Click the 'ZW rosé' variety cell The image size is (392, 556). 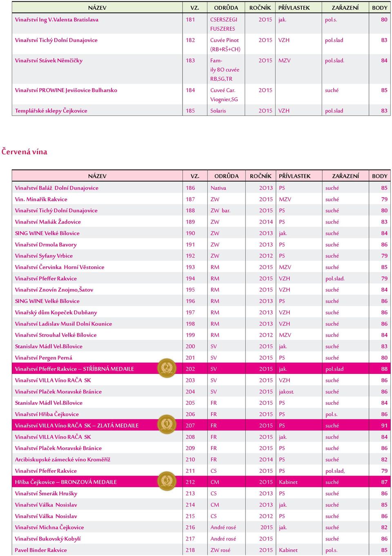[x=220, y=550]
